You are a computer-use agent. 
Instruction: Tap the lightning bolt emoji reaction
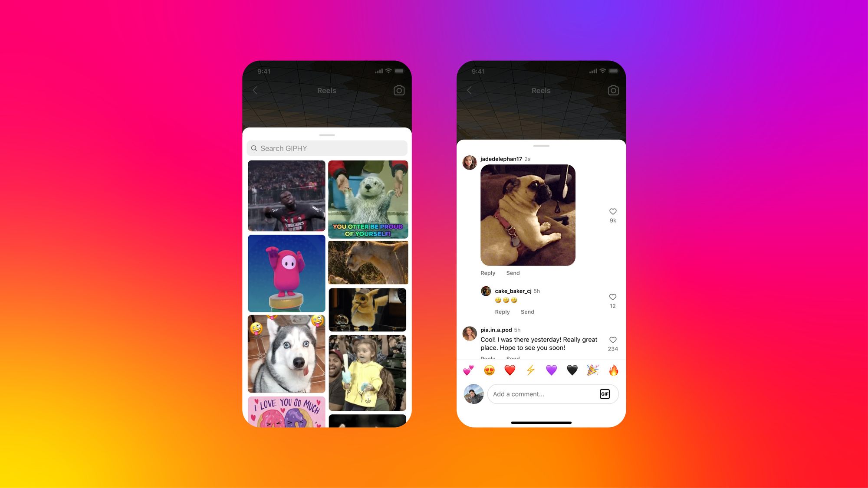click(x=531, y=370)
